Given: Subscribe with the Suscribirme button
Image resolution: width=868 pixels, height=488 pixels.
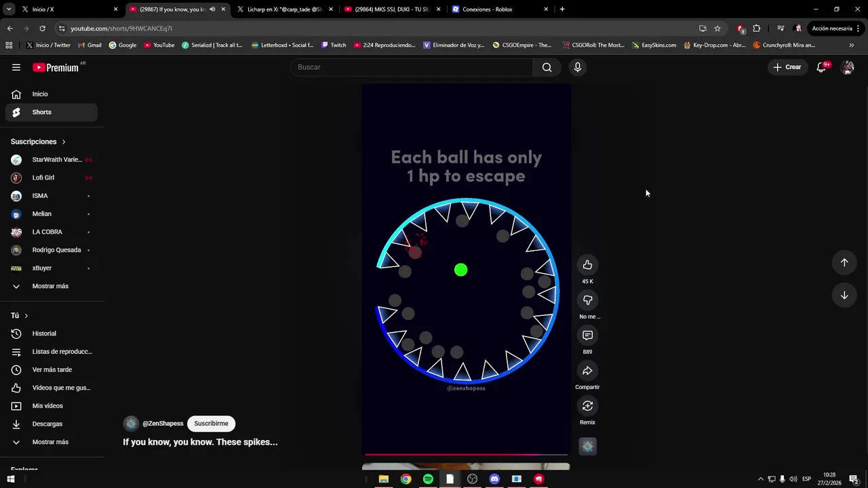Looking at the screenshot, I should point(211,424).
